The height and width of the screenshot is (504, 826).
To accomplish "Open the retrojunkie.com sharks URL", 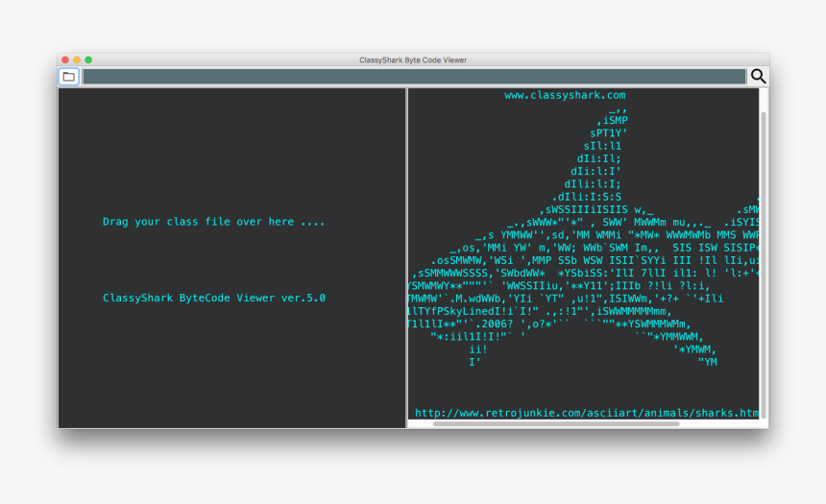I will pyautogui.click(x=586, y=413).
